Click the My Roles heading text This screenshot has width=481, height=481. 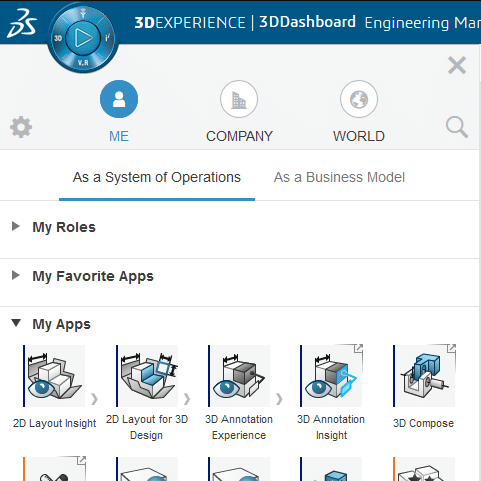pyautogui.click(x=64, y=228)
